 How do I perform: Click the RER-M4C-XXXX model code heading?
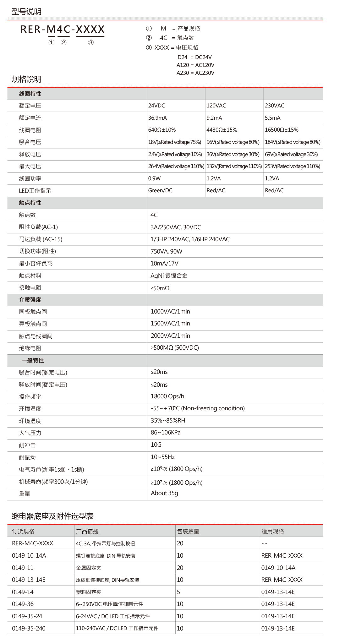(x=63, y=29)
